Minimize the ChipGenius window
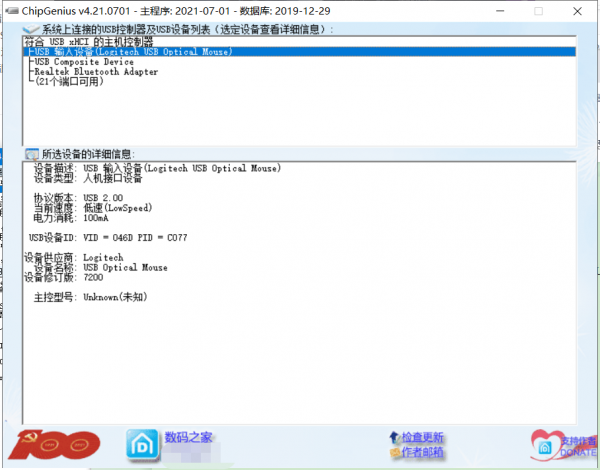600x470 pixels. click(x=500, y=11)
